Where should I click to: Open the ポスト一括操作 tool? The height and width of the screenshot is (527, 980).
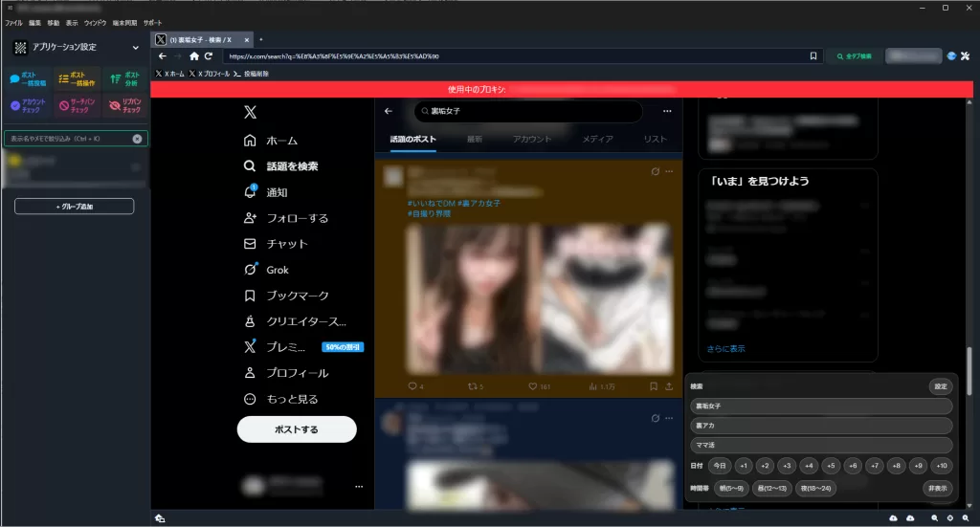click(x=77, y=78)
